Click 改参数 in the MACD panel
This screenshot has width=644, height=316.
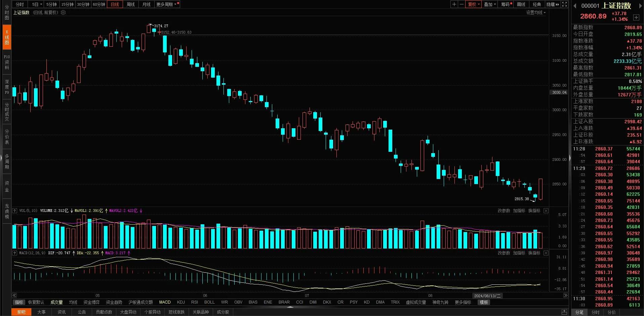pos(504,253)
